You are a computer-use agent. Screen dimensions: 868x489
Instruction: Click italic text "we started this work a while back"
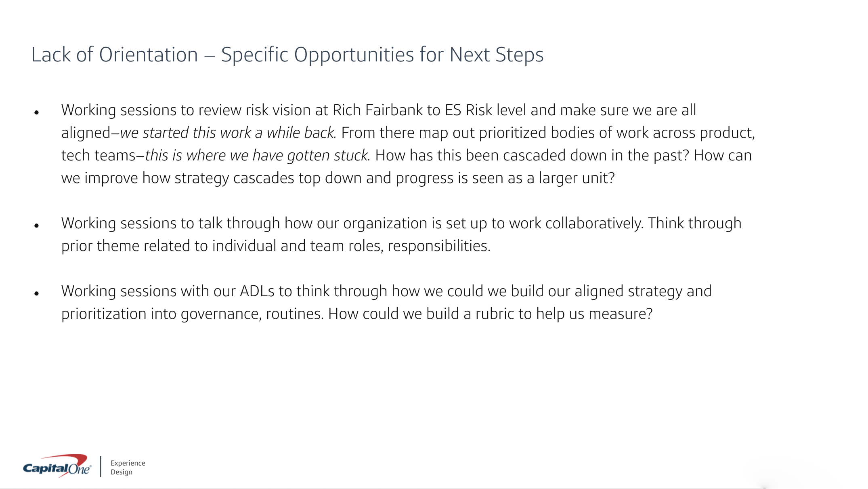pos(227,133)
